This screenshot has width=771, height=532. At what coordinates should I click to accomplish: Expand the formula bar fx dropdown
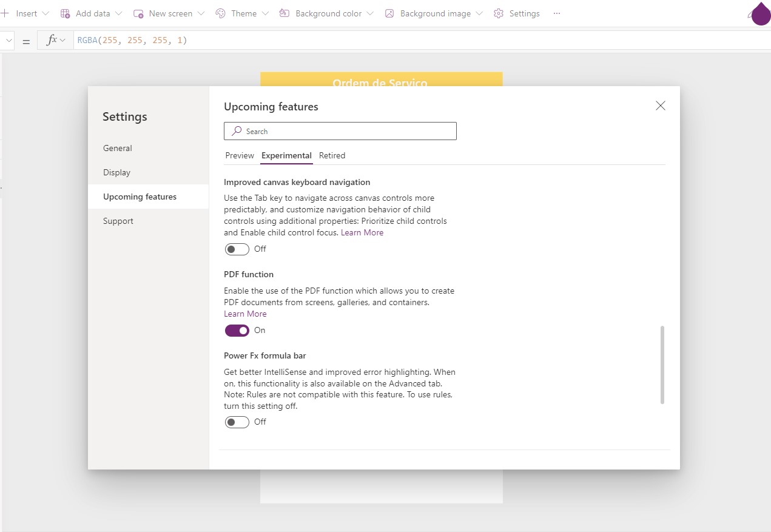[x=61, y=39]
